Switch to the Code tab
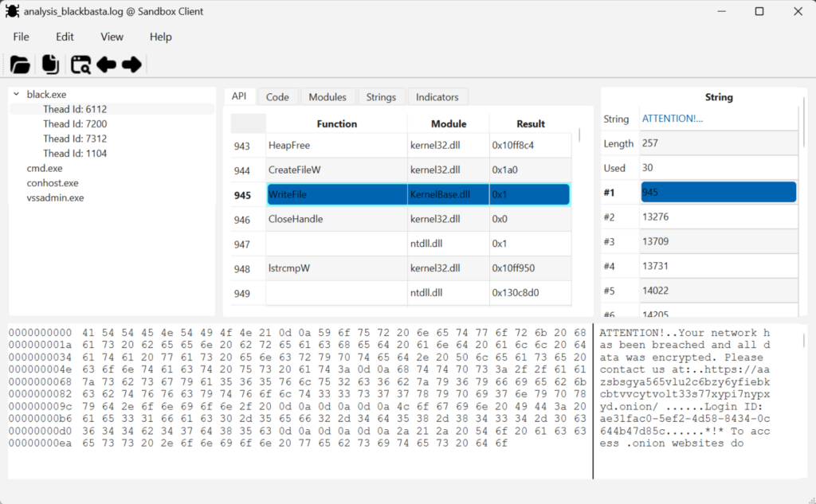Image resolution: width=816 pixels, height=504 pixels. point(277,97)
